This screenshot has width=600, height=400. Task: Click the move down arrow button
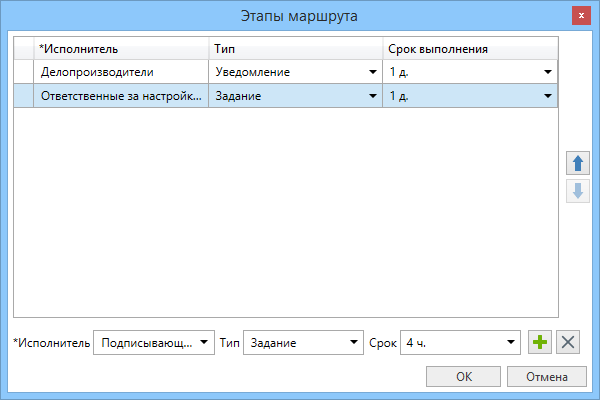click(577, 190)
